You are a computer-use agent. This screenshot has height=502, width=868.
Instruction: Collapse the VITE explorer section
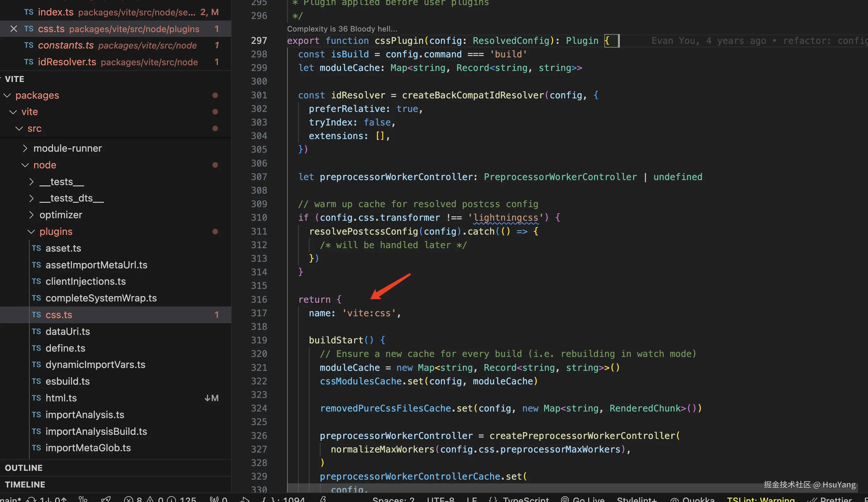(x=15, y=79)
